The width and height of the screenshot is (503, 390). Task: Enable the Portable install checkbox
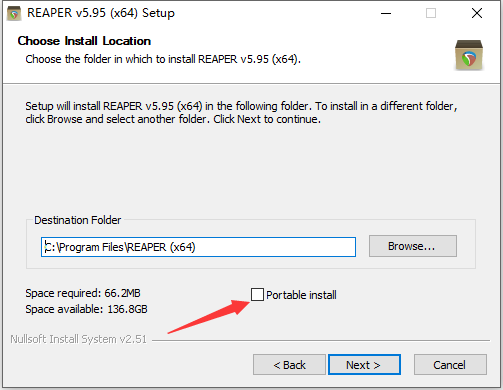click(257, 294)
